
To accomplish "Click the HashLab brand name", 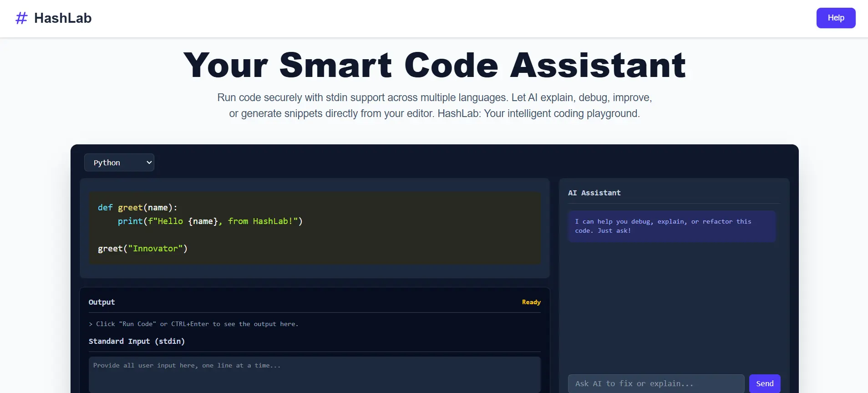I will (x=63, y=18).
